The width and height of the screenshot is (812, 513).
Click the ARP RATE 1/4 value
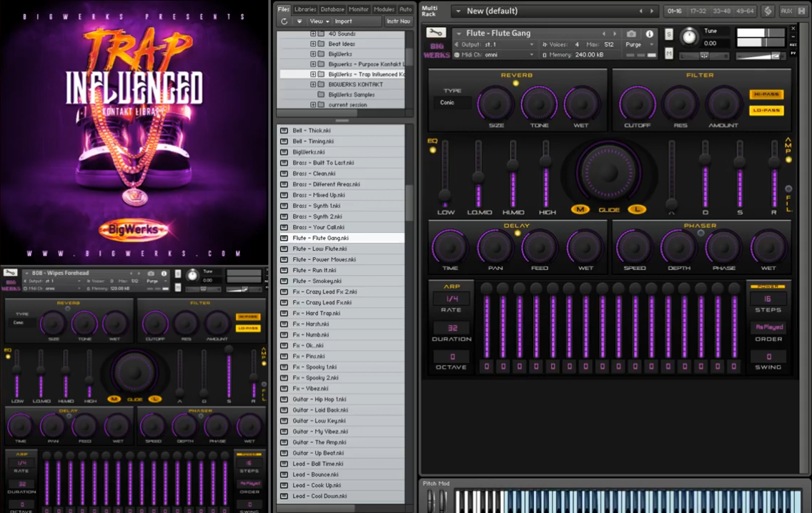pyautogui.click(x=452, y=299)
